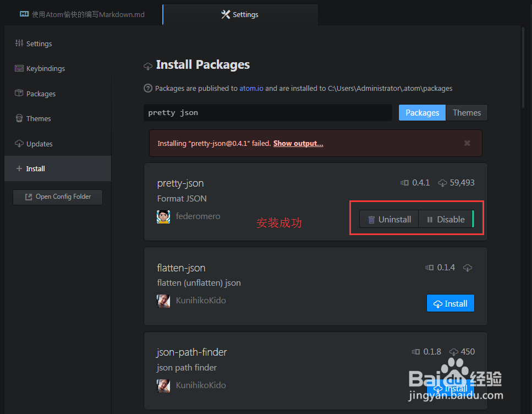This screenshot has width=532, height=414.
Task: Switch to the Markdown.md file tab
Action: click(83, 15)
